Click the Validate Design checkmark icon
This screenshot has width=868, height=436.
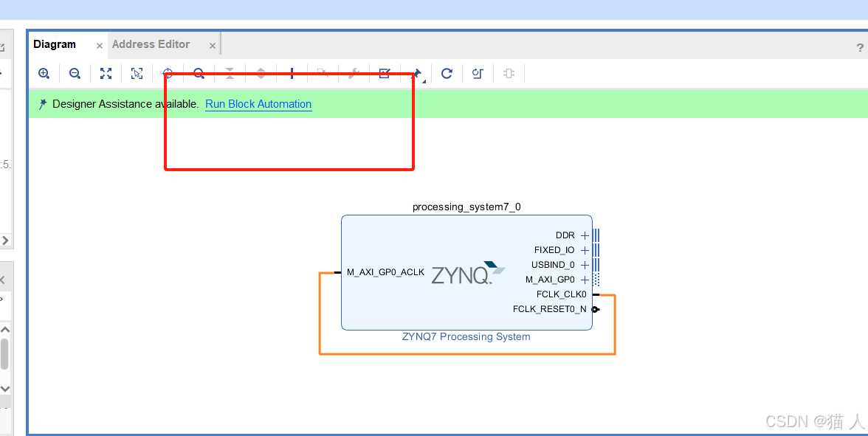pos(385,73)
